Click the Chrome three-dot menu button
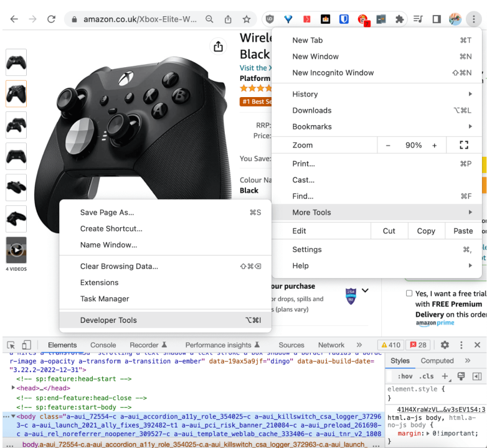The width and height of the screenshot is (487, 448). tap(474, 19)
